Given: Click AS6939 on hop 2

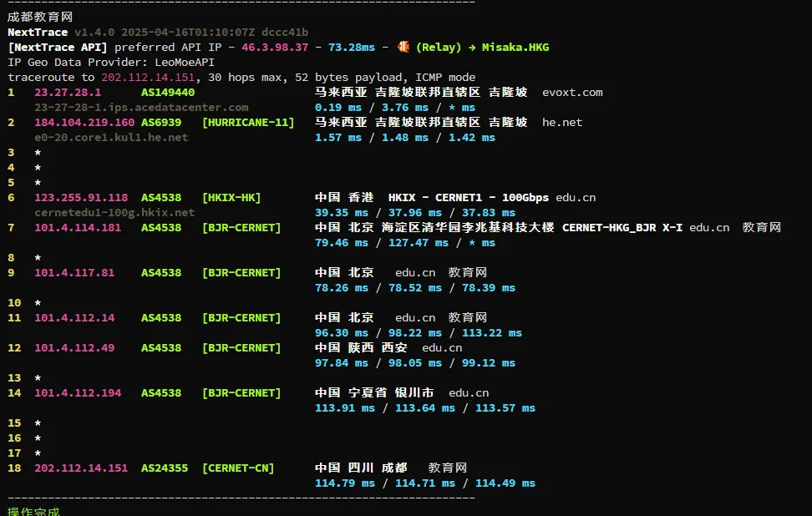Looking at the screenshot, I should (161, 122).
